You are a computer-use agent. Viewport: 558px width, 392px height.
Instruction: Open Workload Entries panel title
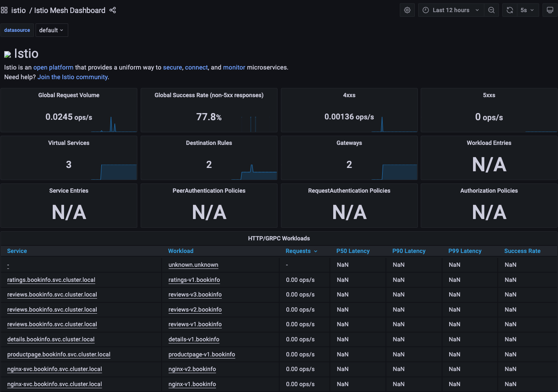[x=489, y=143]
